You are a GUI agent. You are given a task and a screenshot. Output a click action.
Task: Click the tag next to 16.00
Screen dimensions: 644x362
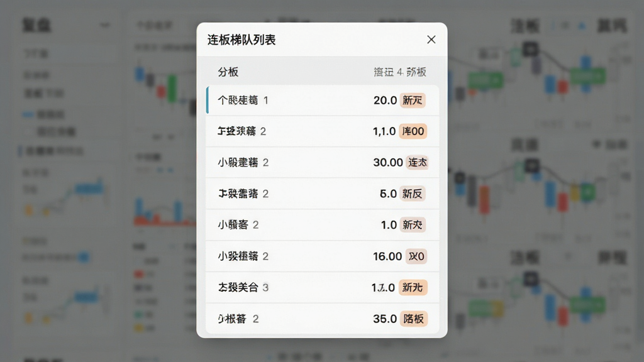tap(416, 256)
